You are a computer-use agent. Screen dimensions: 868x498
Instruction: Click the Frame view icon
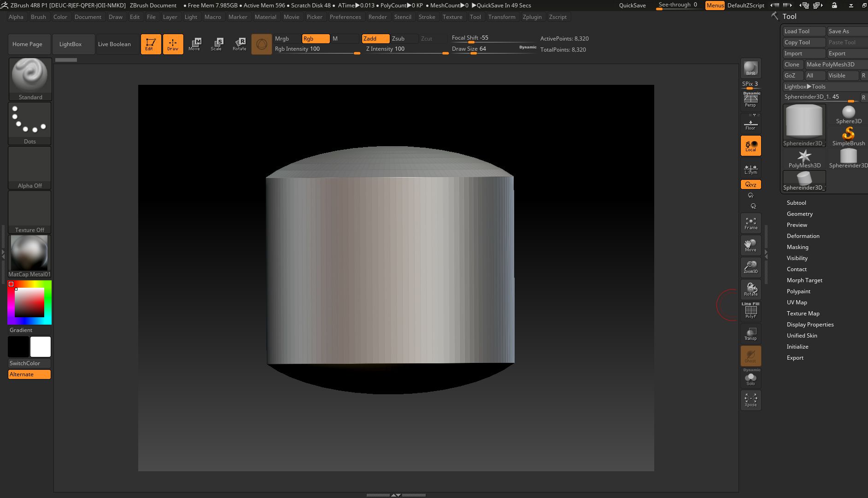[x=751, y=223]
